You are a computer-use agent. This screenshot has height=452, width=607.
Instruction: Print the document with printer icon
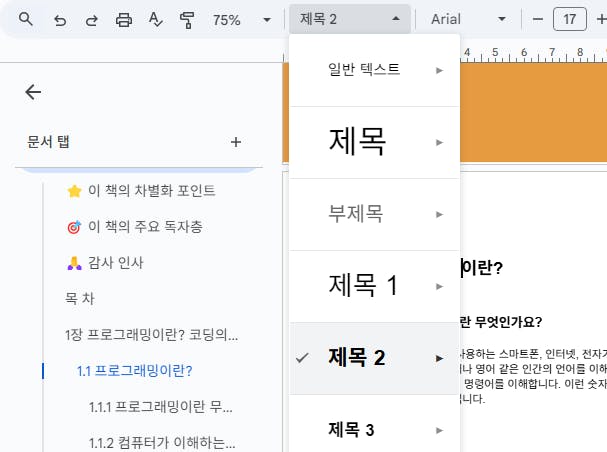coord(124,19)
